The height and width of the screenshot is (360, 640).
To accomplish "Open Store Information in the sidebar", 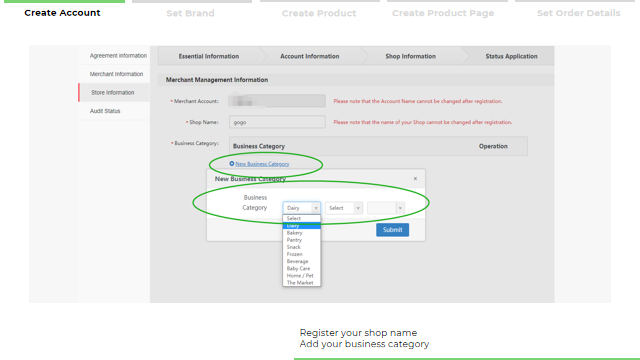I will point(113,93).
